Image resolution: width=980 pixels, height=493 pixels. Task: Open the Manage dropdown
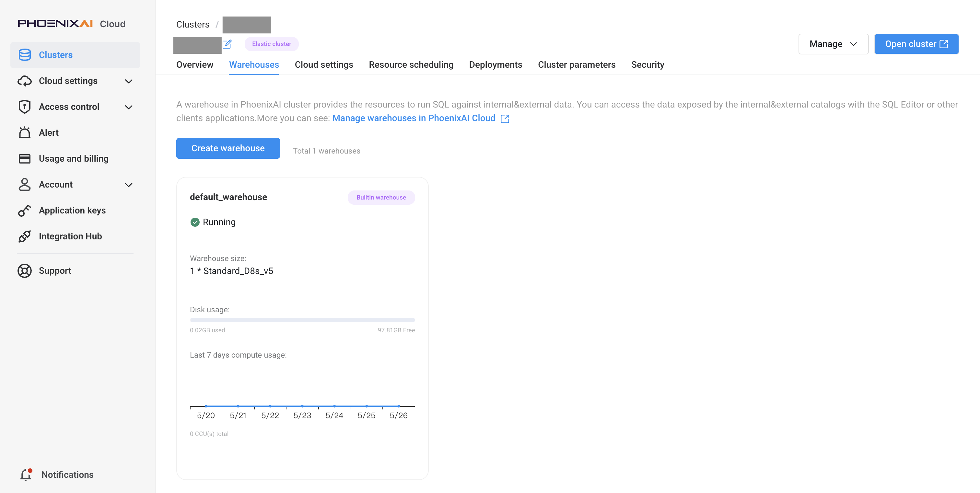click(x=833, y=44)
